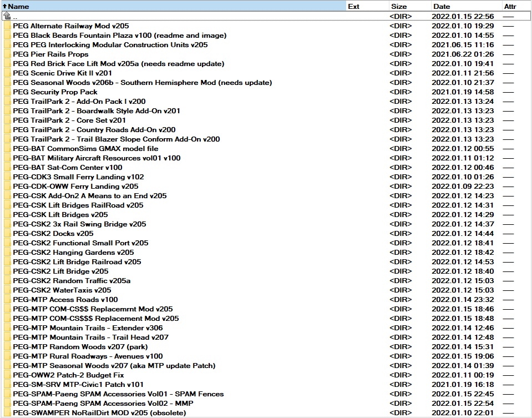This screenshot has width=532, height=418.
Task: Select PEG-SPAM-Paeng SPAM Accessories Vol01 - SPAM Fences
Action: tap(118, 394)
